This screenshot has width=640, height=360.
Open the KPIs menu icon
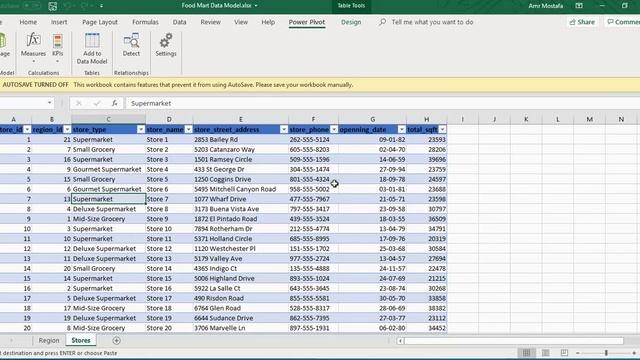[x=58, y=41]
